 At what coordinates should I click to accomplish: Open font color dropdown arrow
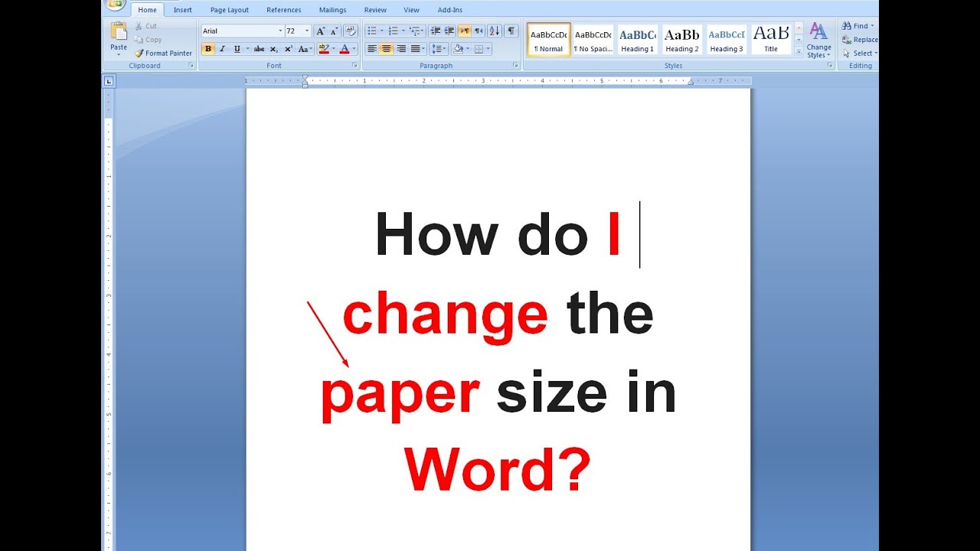[354, 49]
